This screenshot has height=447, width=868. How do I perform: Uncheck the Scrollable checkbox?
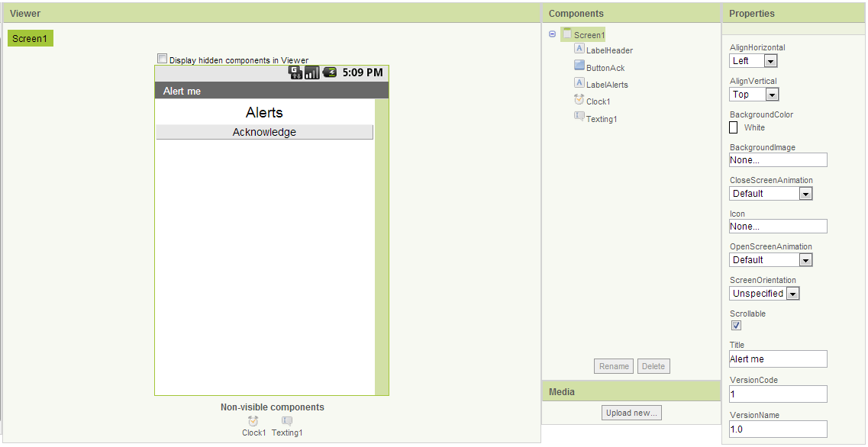click(x=736, y=325)
